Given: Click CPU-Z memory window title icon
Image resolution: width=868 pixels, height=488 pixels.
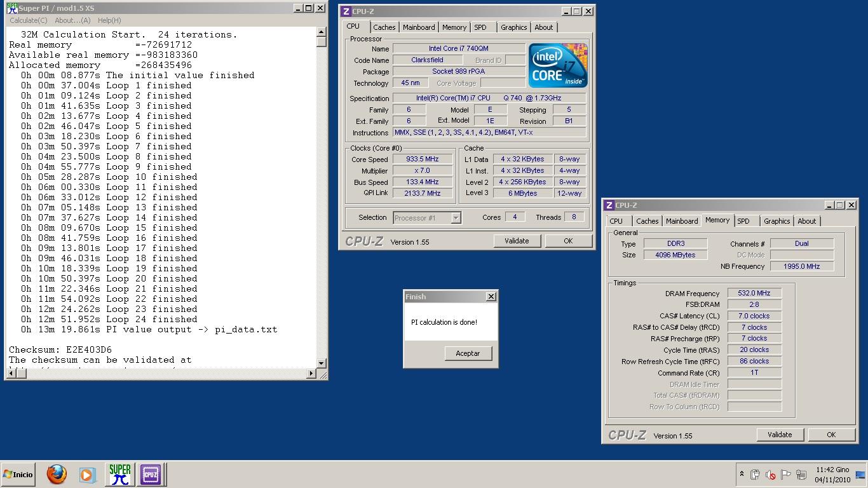Looking at the screenshot, I should (x=609, y=205).
